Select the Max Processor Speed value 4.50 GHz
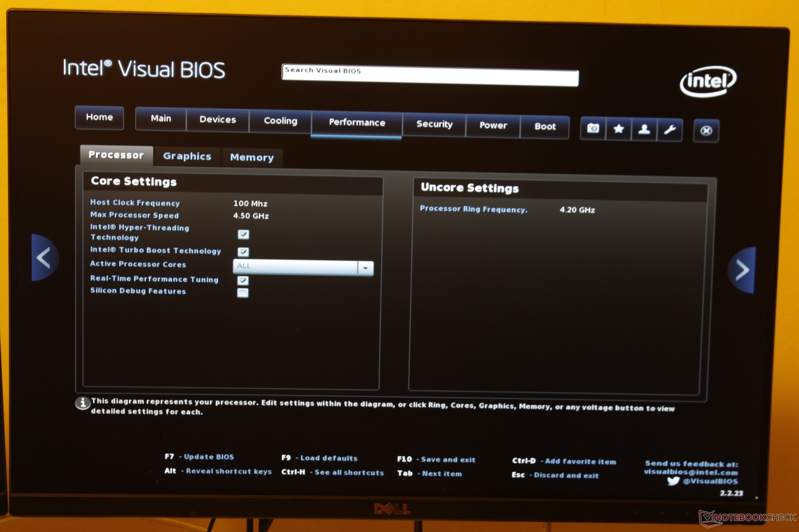Screen dimensions: 799x532 pos(251,216)
